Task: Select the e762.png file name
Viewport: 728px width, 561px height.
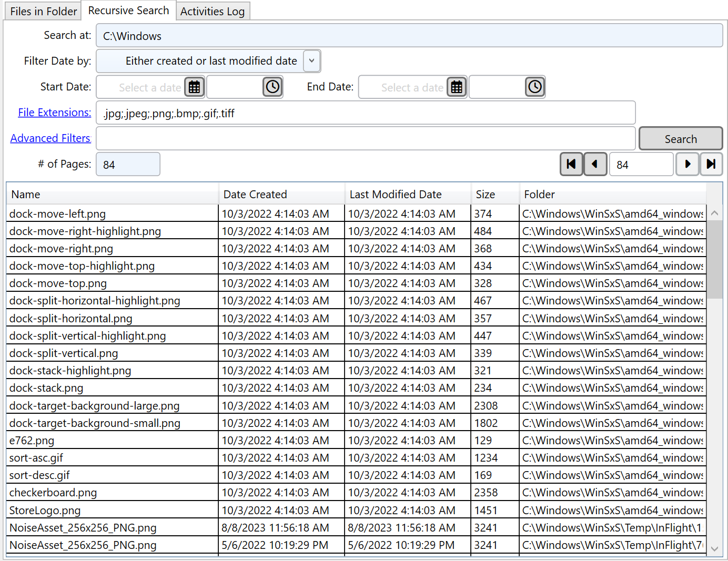Action: (x=32, y=440)
